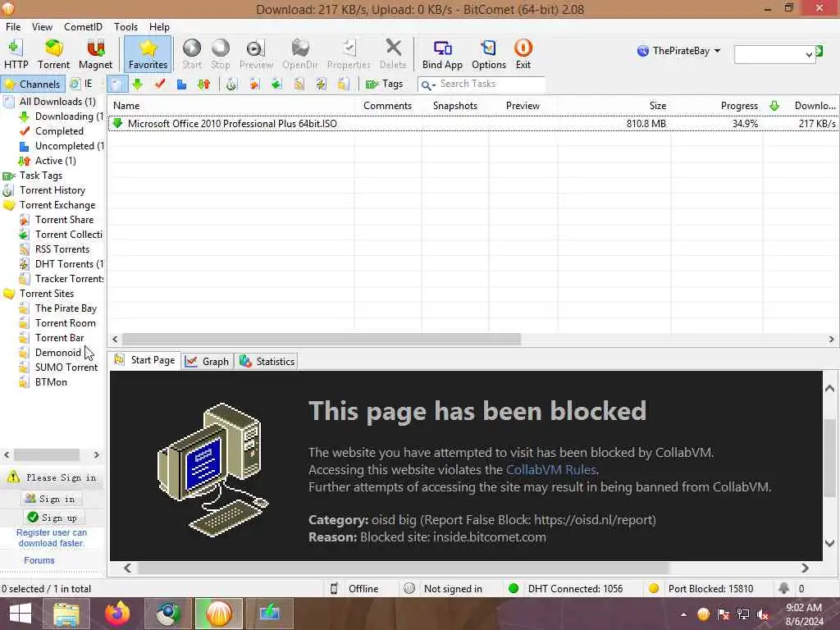Click the OpenDir toolbar icon
Screen dimensions: 840x630
[x=300, y=54]
